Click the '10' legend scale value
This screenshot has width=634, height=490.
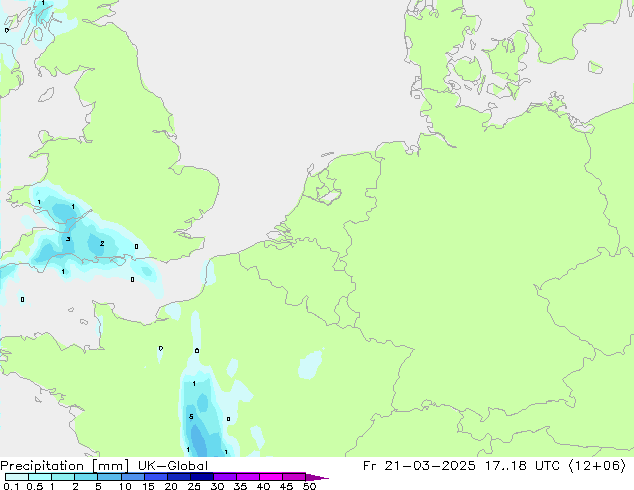coord(125,486)
